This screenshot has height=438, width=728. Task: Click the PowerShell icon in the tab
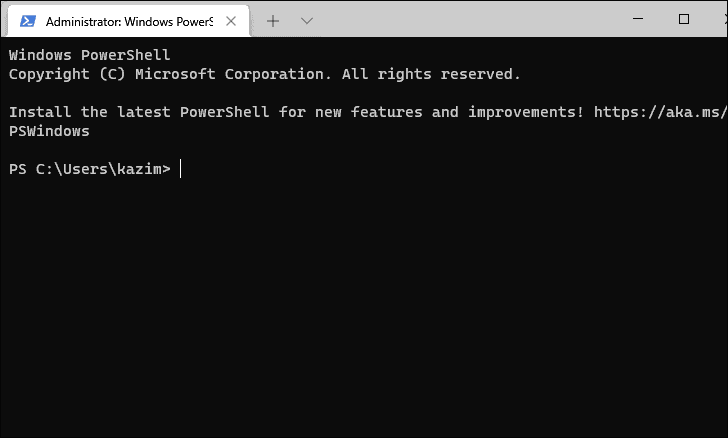[28, 21]
